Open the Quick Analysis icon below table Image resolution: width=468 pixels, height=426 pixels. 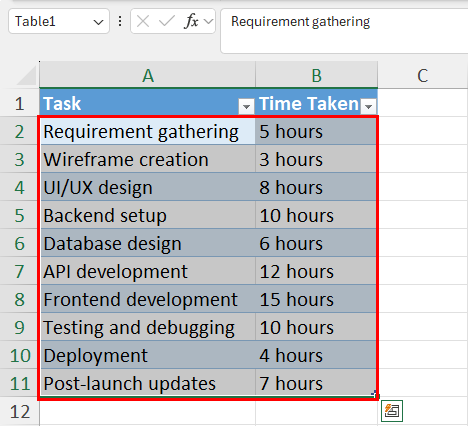392,411
